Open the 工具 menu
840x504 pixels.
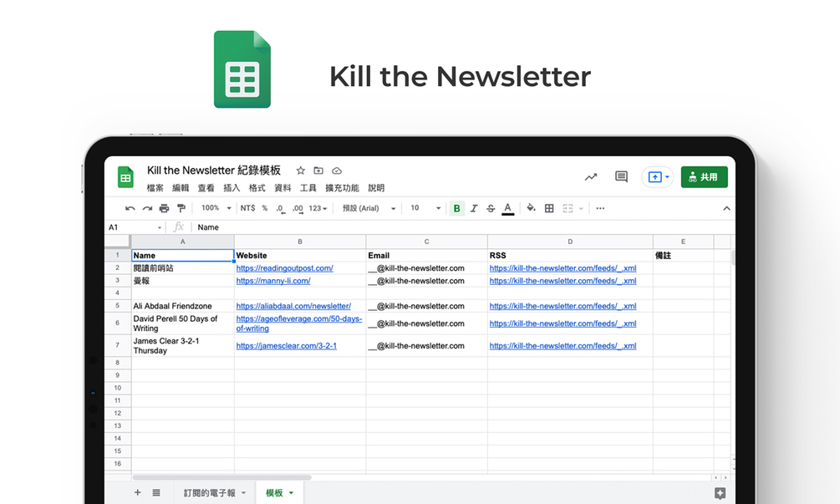(308, 188)
